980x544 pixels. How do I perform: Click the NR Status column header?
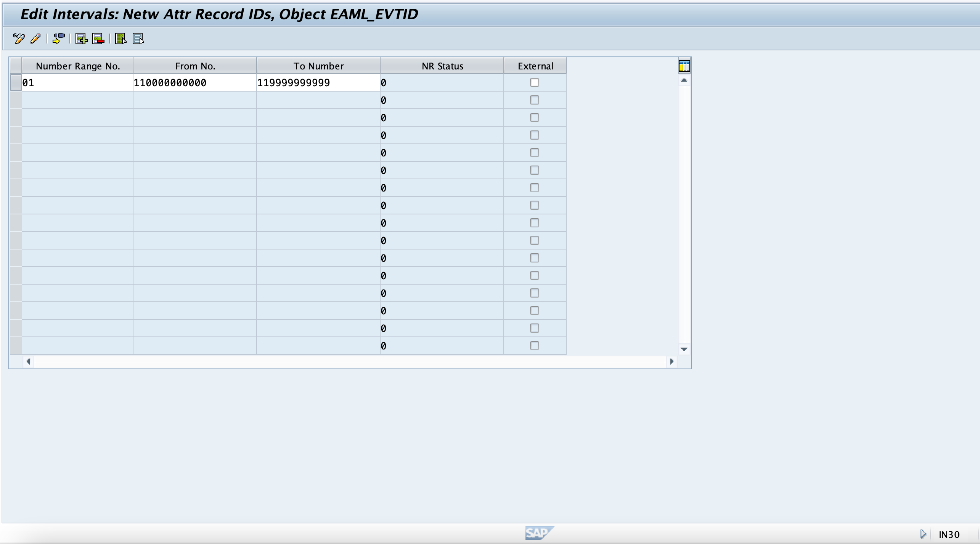442,66
